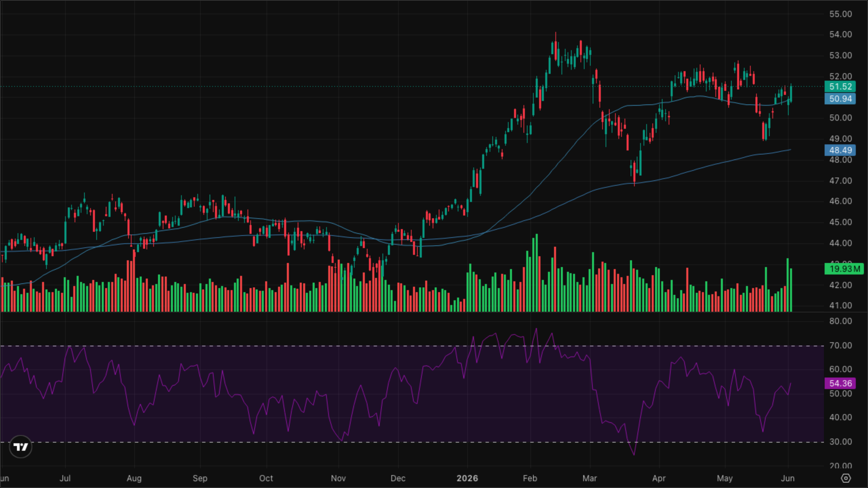Click the Dec label on time axis
The height and width of the screenshot is (488, 868).
click(x=398, y=478)
